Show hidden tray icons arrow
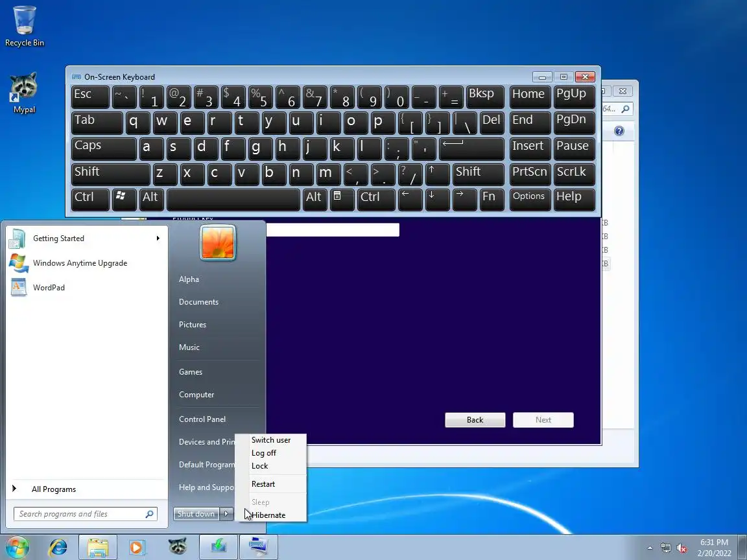The height and width of the screenshot is (560, 747). click(650, 548)
